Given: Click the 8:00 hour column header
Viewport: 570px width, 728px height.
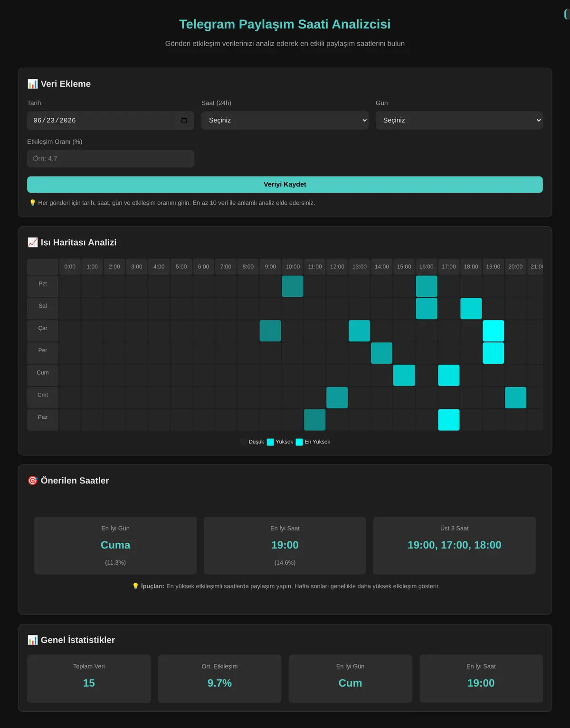Looking at the screenshot, I should [248, 267].
